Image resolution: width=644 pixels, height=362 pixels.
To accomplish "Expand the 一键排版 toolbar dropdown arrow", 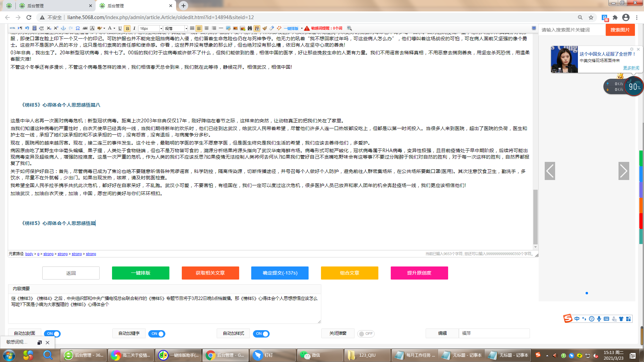I will (x=302, y=28).
